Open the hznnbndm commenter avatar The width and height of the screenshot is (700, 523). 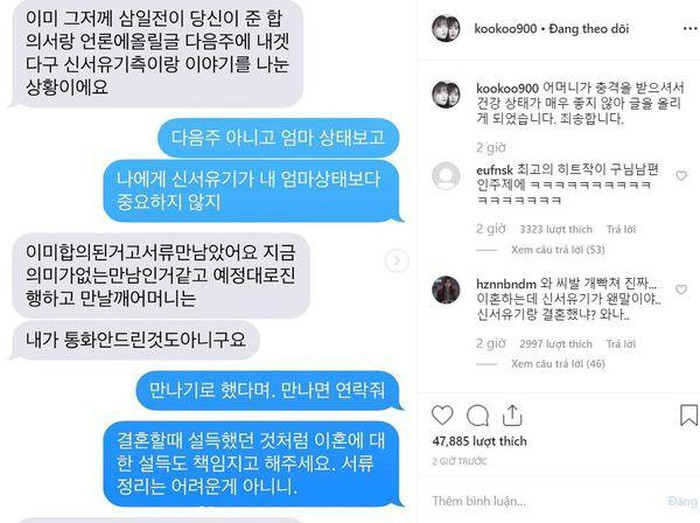click(446, 290)
